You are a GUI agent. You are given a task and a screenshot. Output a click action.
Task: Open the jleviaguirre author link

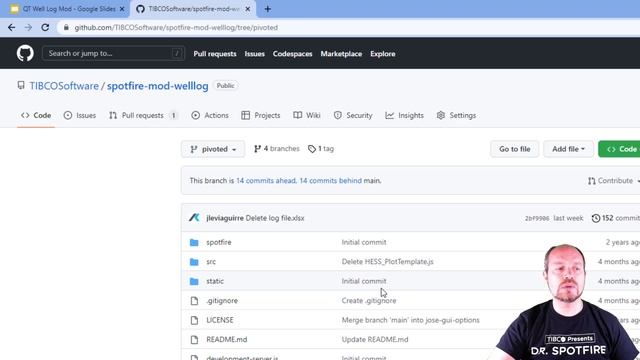(225, 218)
